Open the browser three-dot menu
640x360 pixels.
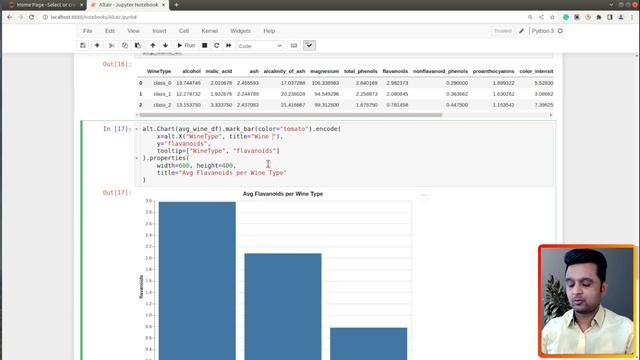(x=632, y=17)
